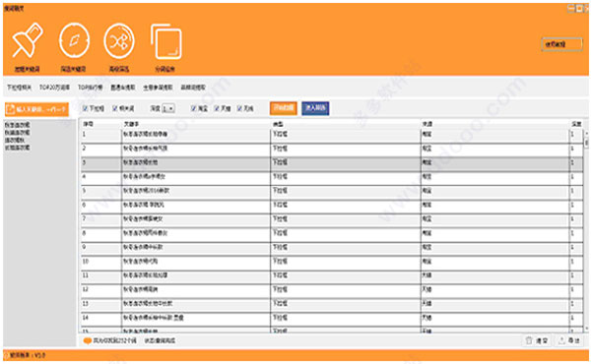
Task: Click the index number 13 cell
Action: 101,304
